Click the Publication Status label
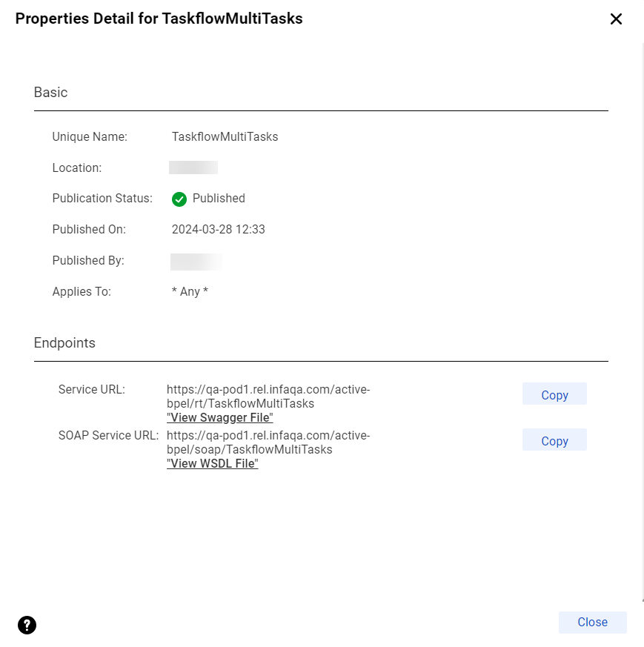Screen dimensions: 644x647 [x=102, y=199]
